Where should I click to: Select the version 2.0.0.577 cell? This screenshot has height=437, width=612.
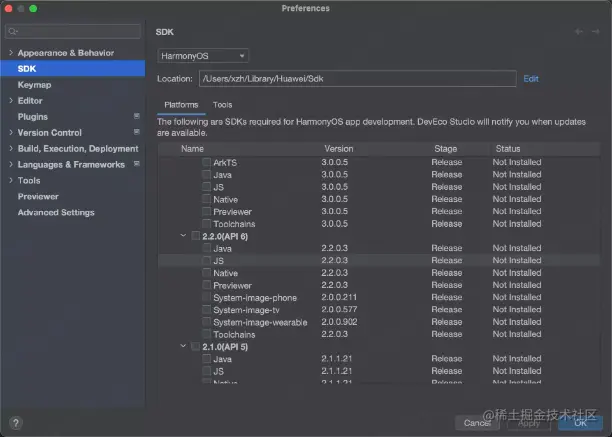339,309
